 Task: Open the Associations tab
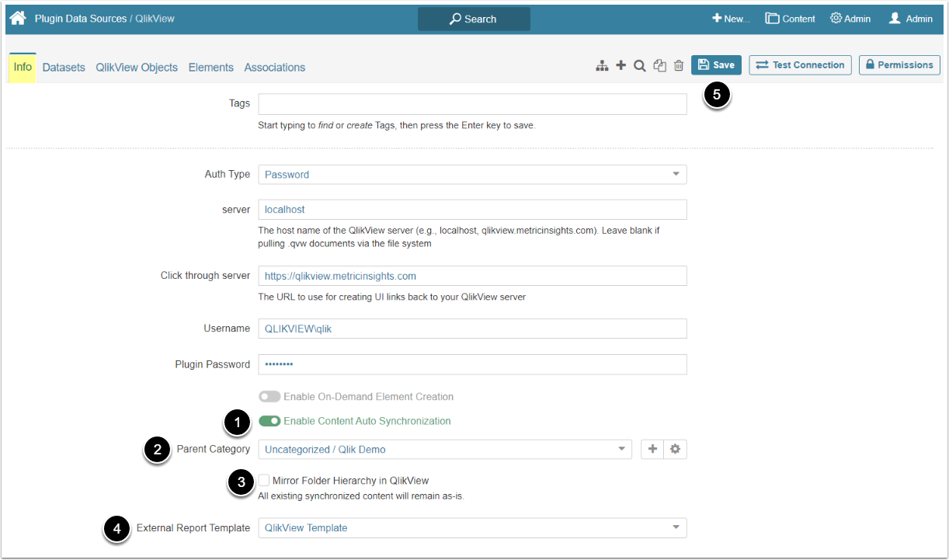[275, 68]
